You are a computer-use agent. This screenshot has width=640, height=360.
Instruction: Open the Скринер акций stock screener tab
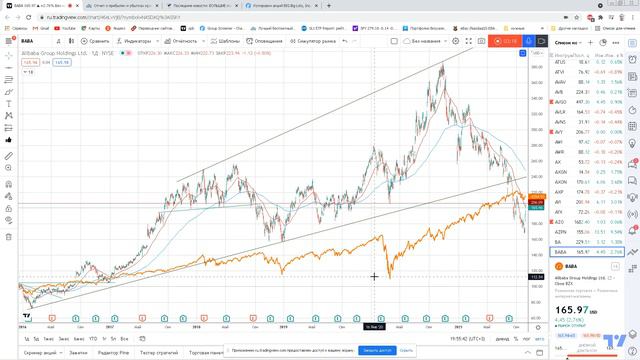pos(40,353)
